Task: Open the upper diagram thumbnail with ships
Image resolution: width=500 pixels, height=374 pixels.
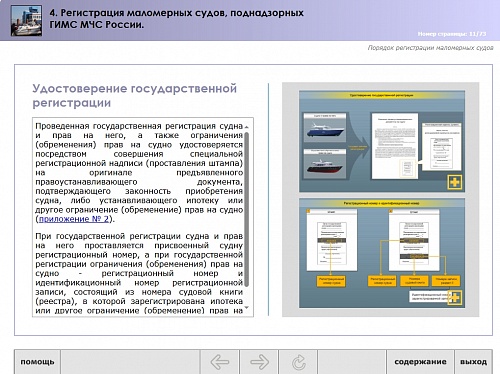Action: point(382,141)
